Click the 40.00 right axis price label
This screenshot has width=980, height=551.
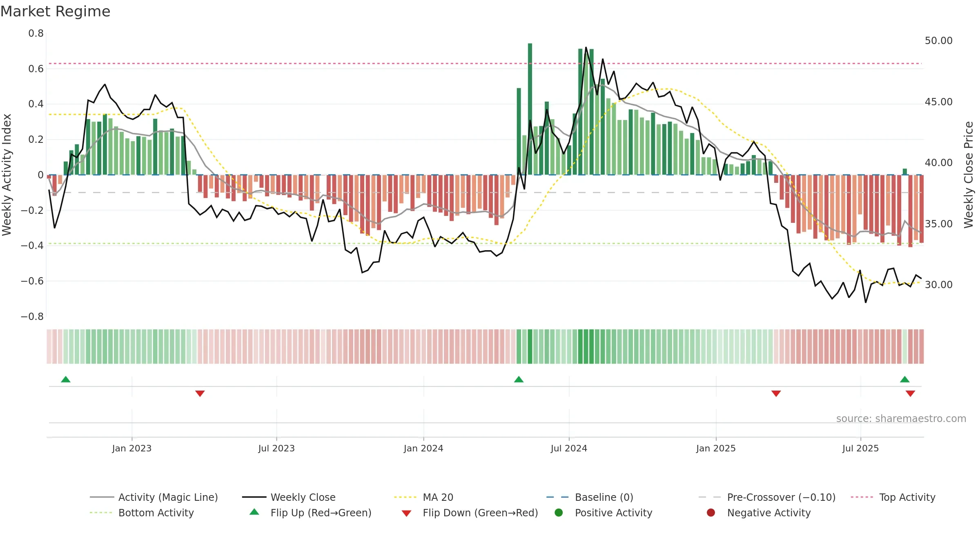[939, 163]
